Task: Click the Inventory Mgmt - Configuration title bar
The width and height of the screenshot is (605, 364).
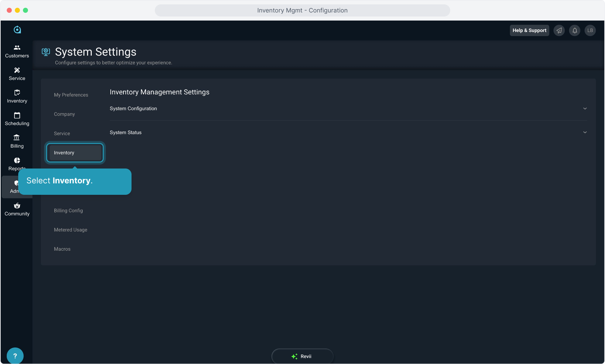Action: 302,10
